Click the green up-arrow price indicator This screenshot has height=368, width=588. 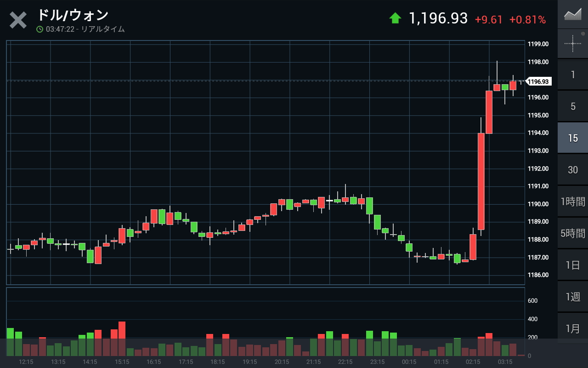(x=395, y=18)
